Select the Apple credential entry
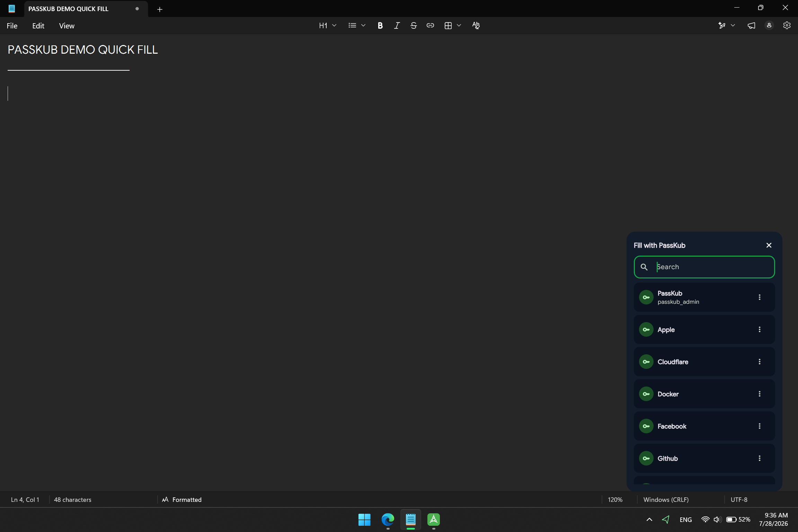Screen dimensions: 798x532 pos(704,330)
